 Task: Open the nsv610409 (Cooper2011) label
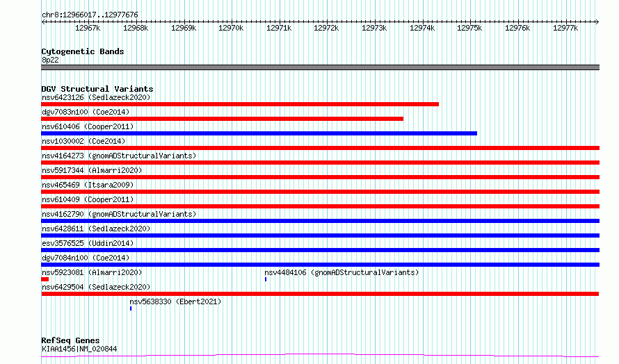88,199
